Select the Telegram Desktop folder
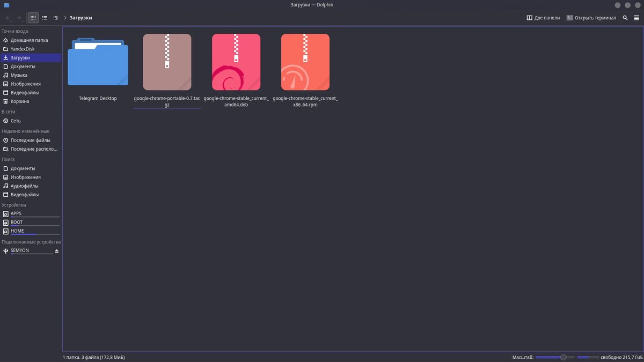The image size is (644, 362). click(x=98, y=69)
